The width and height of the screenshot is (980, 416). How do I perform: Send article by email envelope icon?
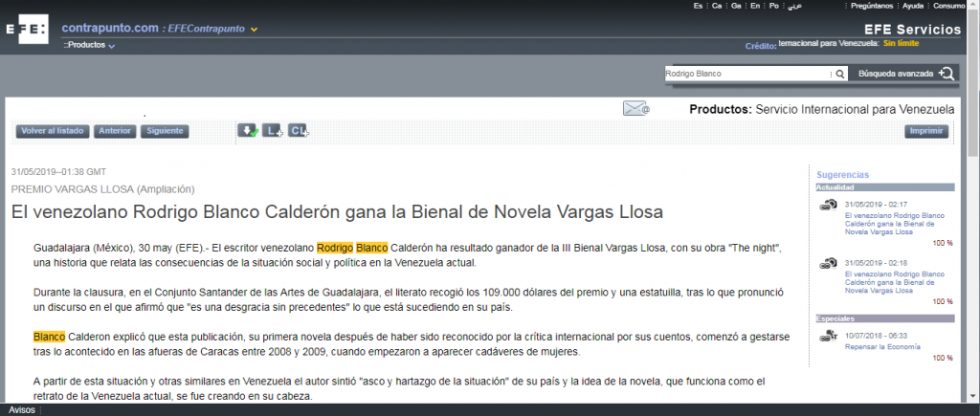[635, 109]
